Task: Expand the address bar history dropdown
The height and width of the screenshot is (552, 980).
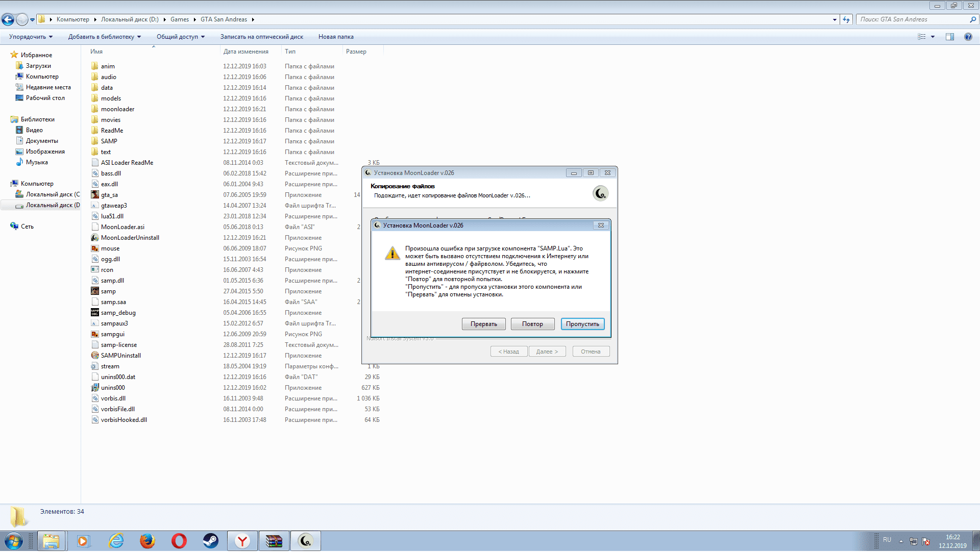Action: pyautogui.click(x=835, y=19)
